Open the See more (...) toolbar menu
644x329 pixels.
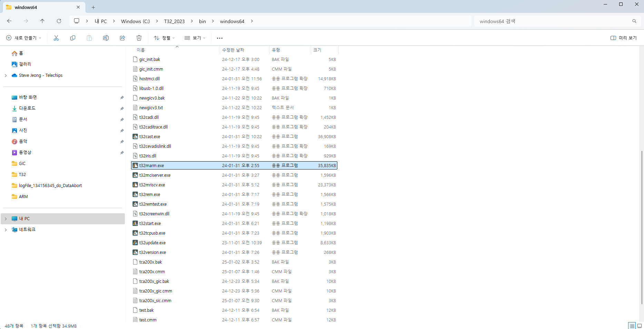click(220, 38)
